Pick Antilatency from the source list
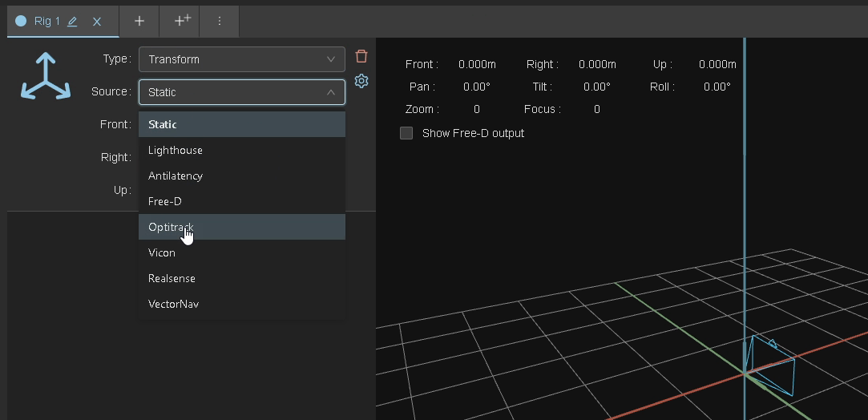 pos(241,176)
